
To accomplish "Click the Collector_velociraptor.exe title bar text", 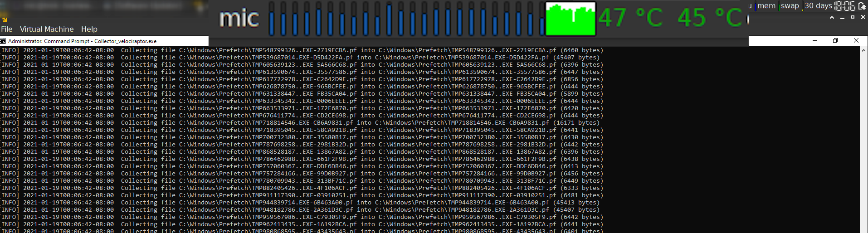I will 126,41.
